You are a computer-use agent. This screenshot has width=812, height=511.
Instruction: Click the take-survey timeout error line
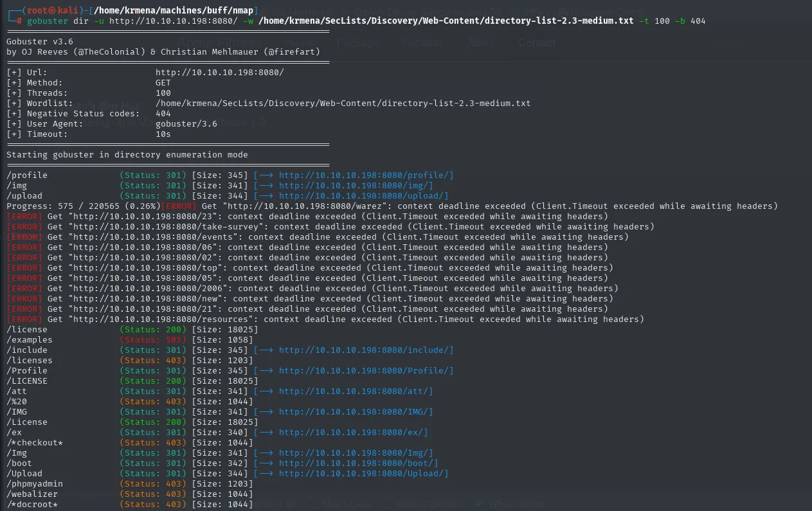330,227
